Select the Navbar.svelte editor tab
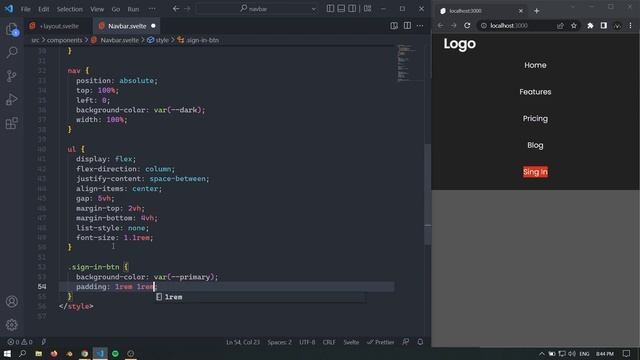640x360 pixels. click(x=127, y=26)
